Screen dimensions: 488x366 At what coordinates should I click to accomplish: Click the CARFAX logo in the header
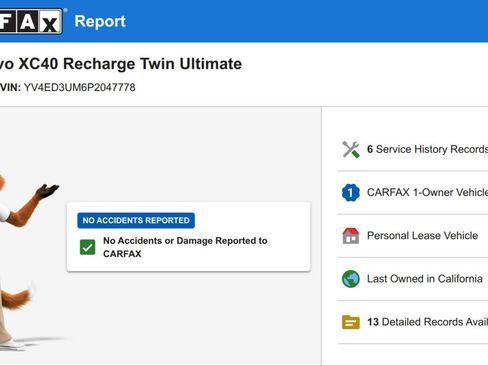click(x=31, y=21)
